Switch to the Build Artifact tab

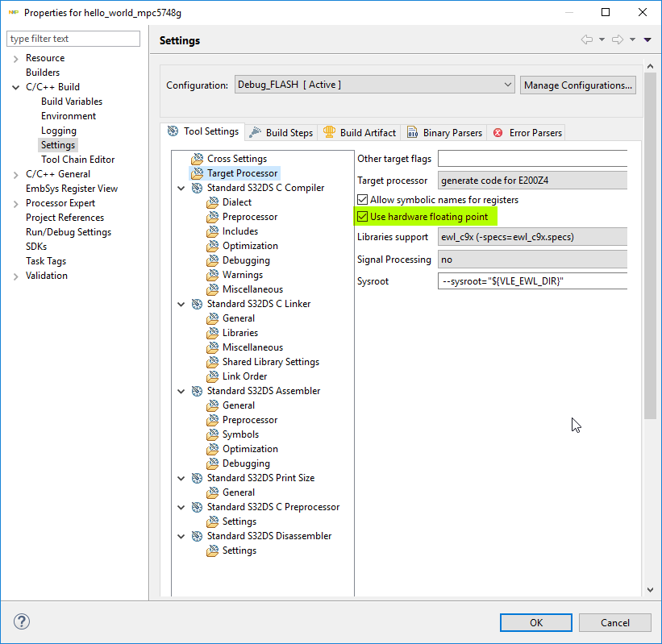point(360,132)
